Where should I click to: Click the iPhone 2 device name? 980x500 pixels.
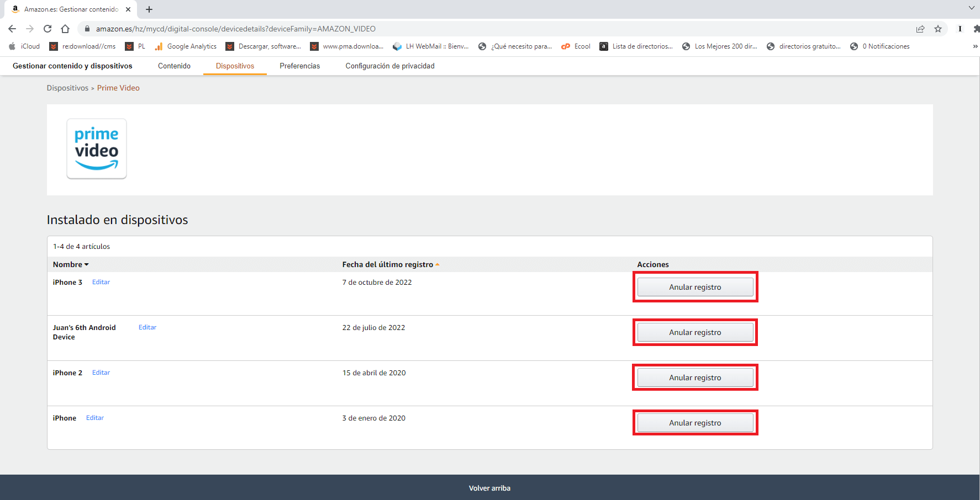pyautogui.click(x=67, y=373)
